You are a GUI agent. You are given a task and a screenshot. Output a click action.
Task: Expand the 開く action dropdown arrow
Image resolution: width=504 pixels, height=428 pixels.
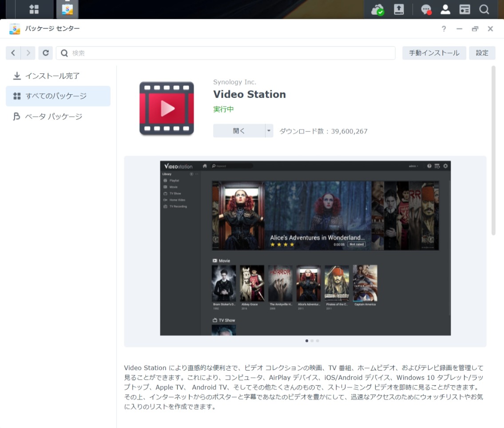tap(269, 131)
